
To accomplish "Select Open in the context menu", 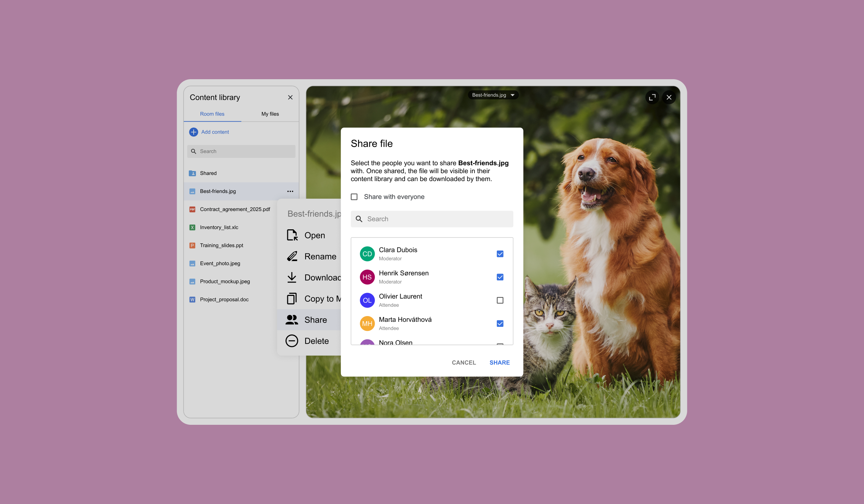I will pyautogui.click(x=314, y=235).
